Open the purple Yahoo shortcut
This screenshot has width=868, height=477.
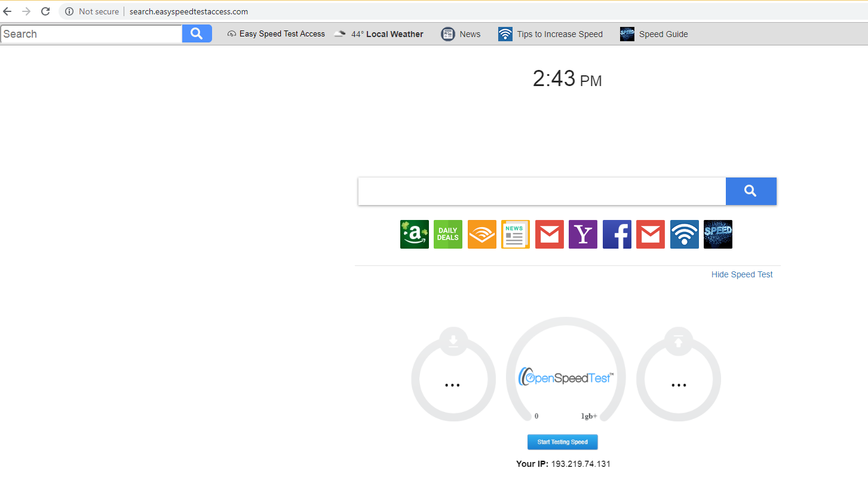point(583,234)
